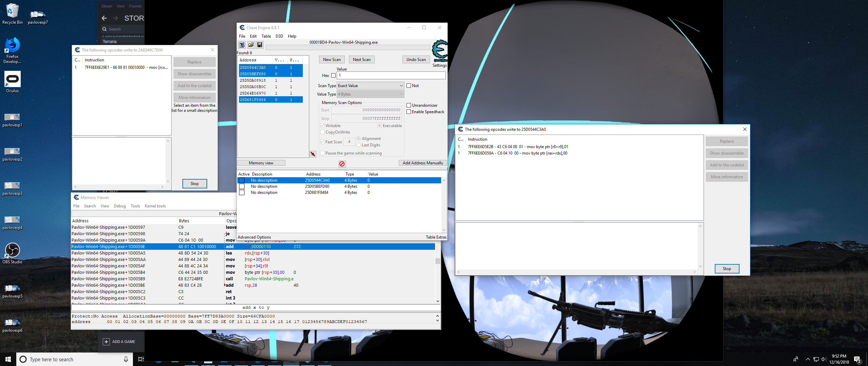Viewport: 868px width, 366px height.
Task: Launch OBS Studio from desktop
Action: pyautogui.click(x=12, y=253)
